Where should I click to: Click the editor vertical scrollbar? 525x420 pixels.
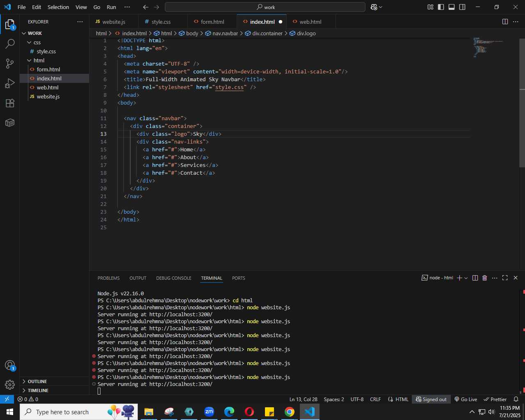522,103
